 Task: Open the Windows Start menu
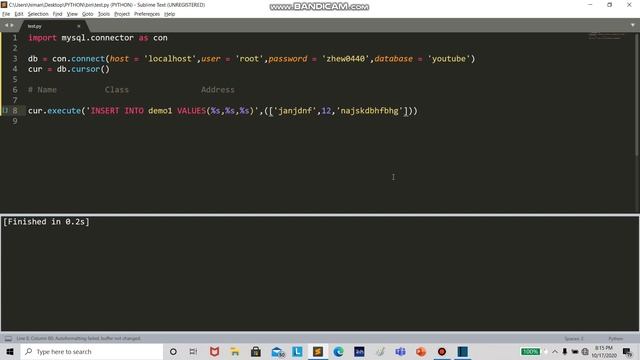point(10,351)
